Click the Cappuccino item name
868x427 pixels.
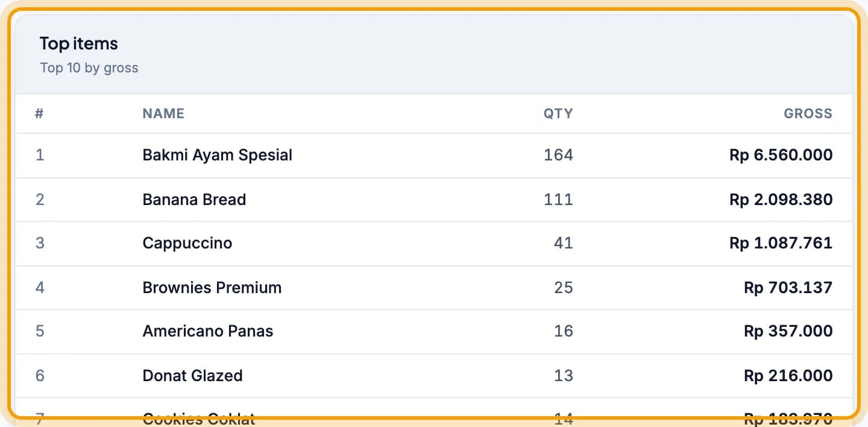tap(187, 244)
